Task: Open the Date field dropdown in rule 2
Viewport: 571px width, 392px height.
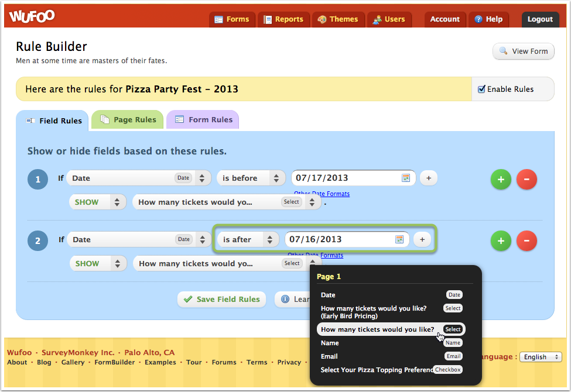Action: tap(139, 239)
